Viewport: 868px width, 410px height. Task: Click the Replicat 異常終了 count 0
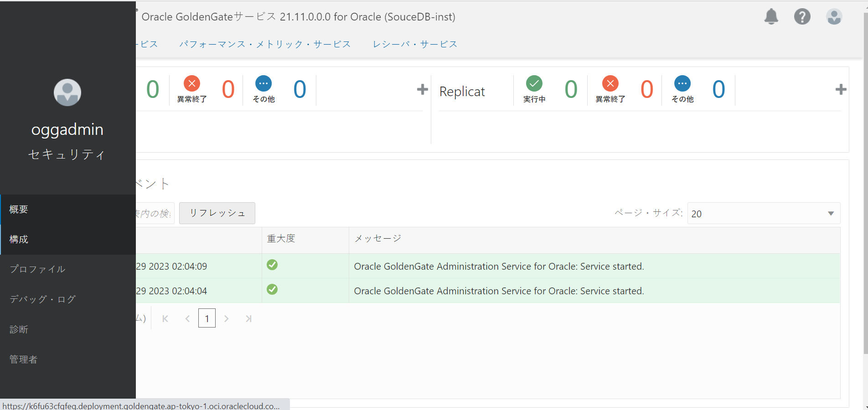[647, 89]
